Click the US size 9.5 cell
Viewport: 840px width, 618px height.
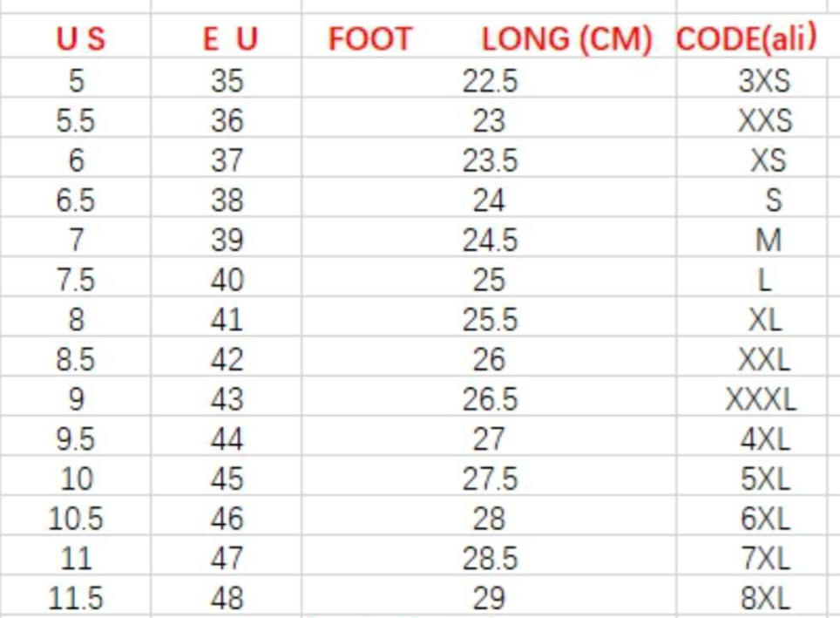(x=76, y=438)
